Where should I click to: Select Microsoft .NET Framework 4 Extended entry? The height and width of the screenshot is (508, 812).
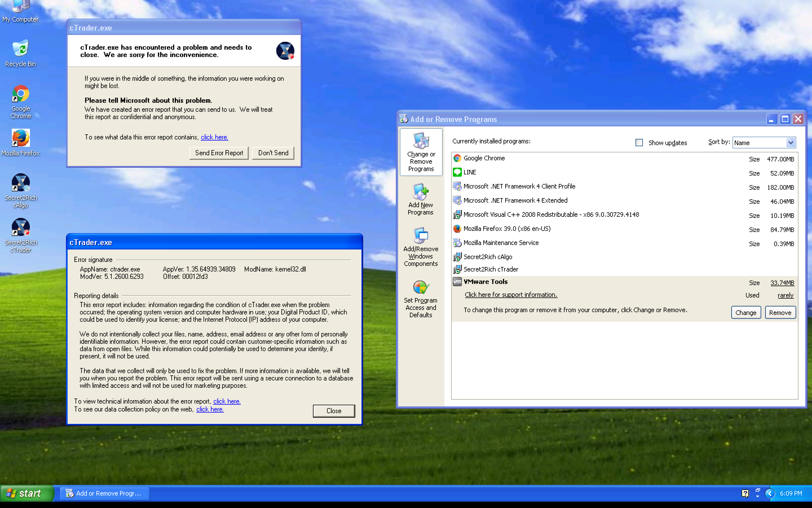(515, 201)
